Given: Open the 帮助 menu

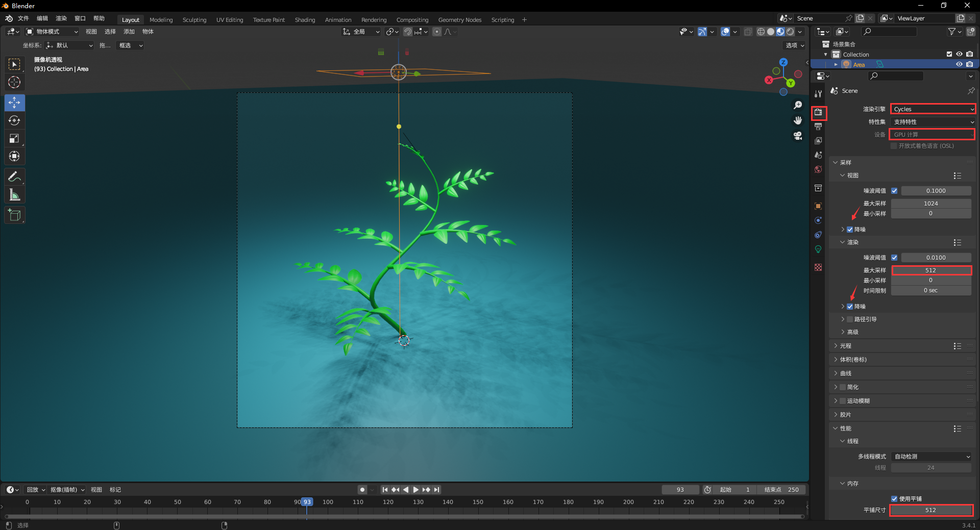Looking at the screenshot, I should (x=99, y=18).
